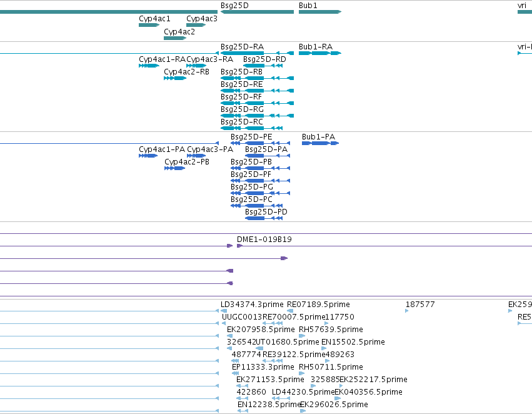Click transcript Cyp4ac3-RA label
The height and width of the screenshot is (414, 532).
tap(209, 59)
